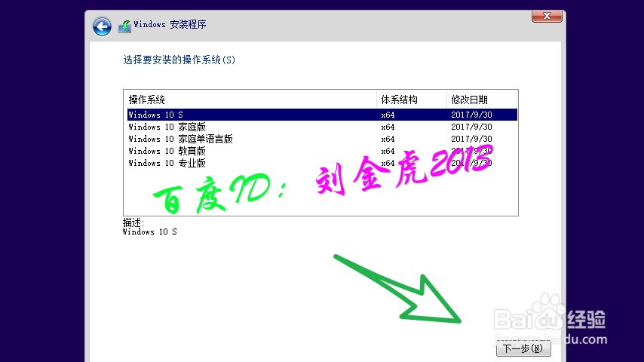This screenshot has width=644, height=362.
Task: Click 2017/9/30 date in Windows 10 S row
Action: point(471,115)
